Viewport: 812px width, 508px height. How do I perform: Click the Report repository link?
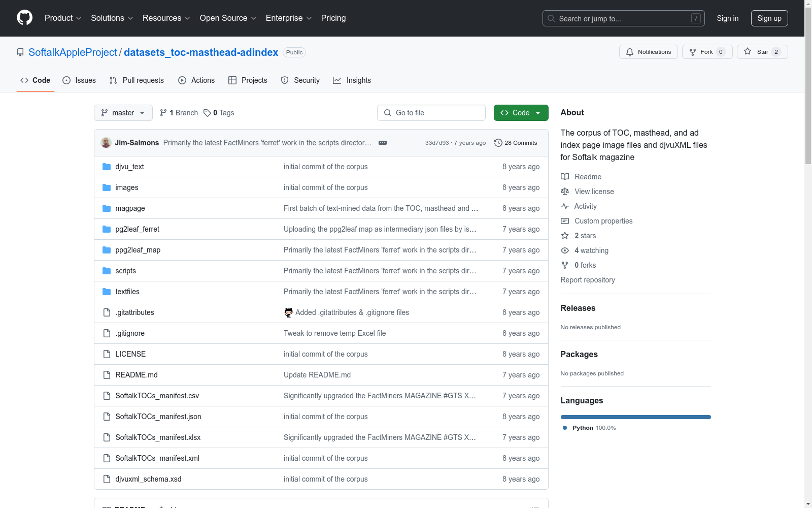pyautogui.click(x=588, y=280)
